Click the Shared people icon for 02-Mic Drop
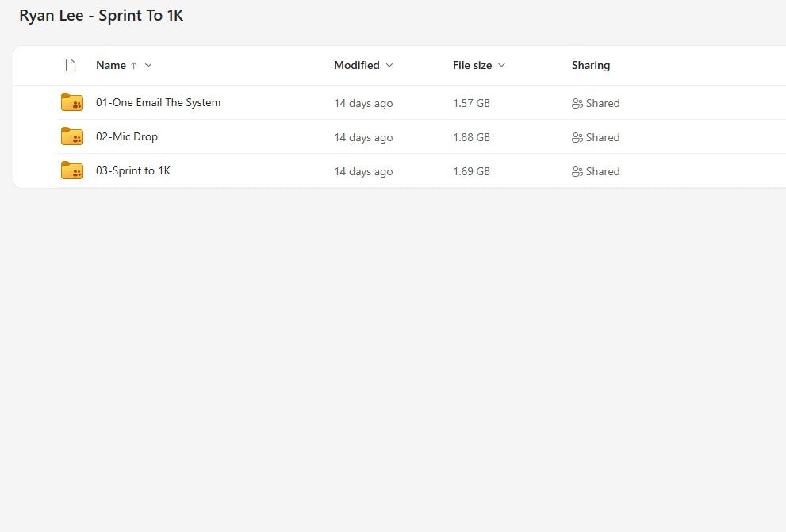 578,137
